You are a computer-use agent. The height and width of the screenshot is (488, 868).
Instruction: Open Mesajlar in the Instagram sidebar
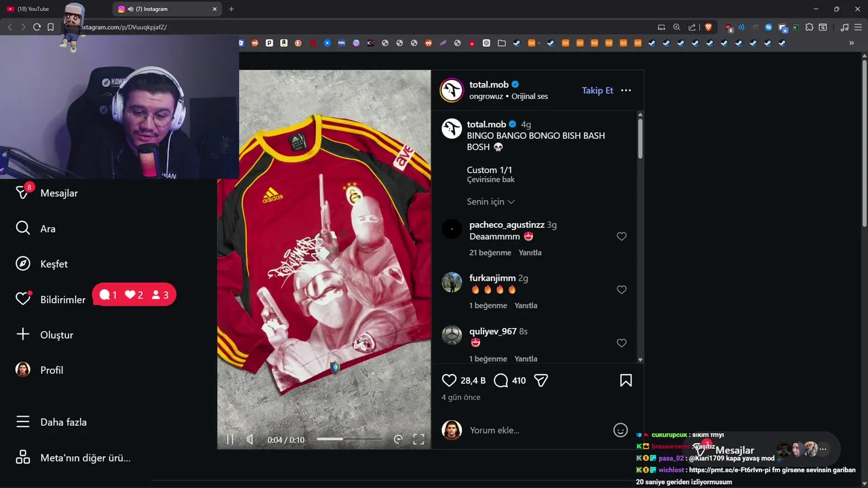47,193
